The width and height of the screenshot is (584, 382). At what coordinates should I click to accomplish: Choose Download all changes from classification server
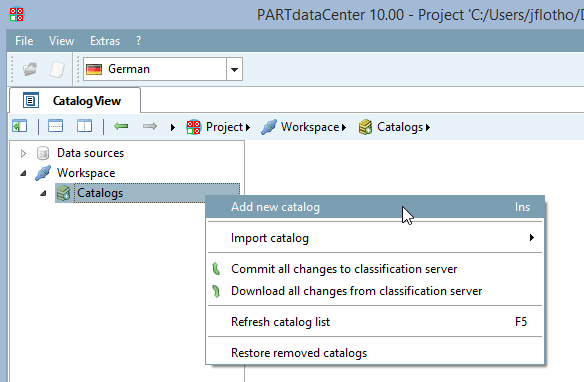click(375, 291)
